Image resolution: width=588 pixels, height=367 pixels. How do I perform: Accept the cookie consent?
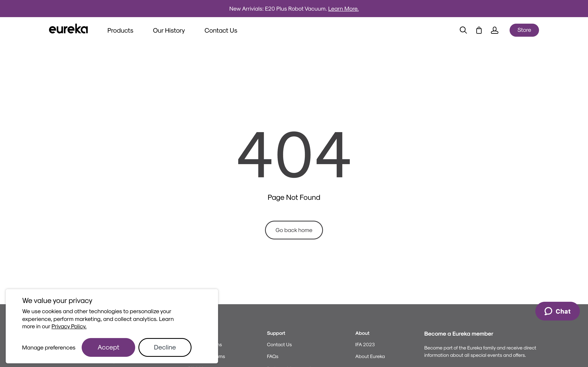[108, 347]
